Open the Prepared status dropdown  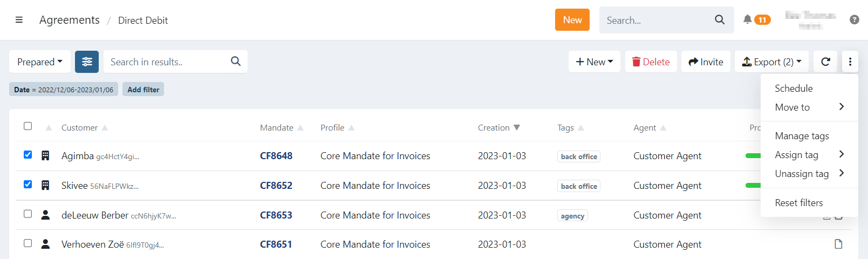[x=39, y=62]
